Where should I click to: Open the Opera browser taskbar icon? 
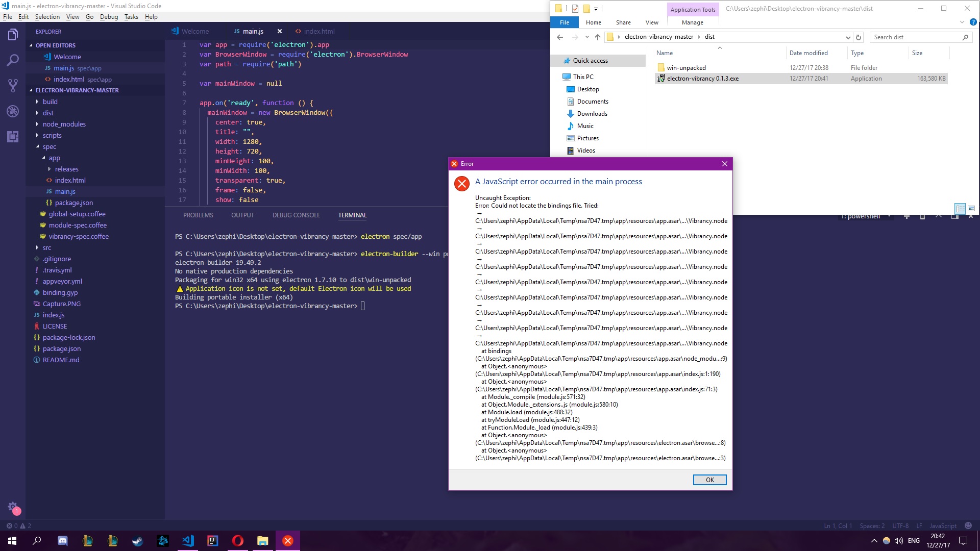click(238, 541)
